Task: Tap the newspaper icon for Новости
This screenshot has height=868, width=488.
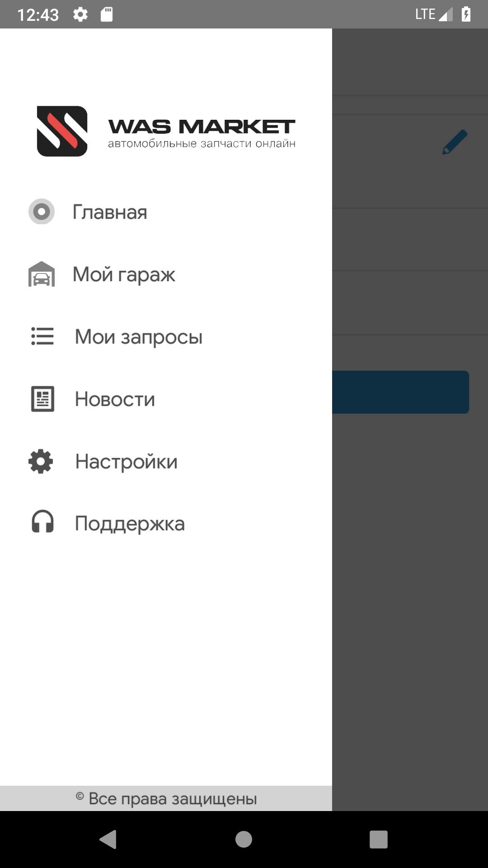Action: point(42,399)
